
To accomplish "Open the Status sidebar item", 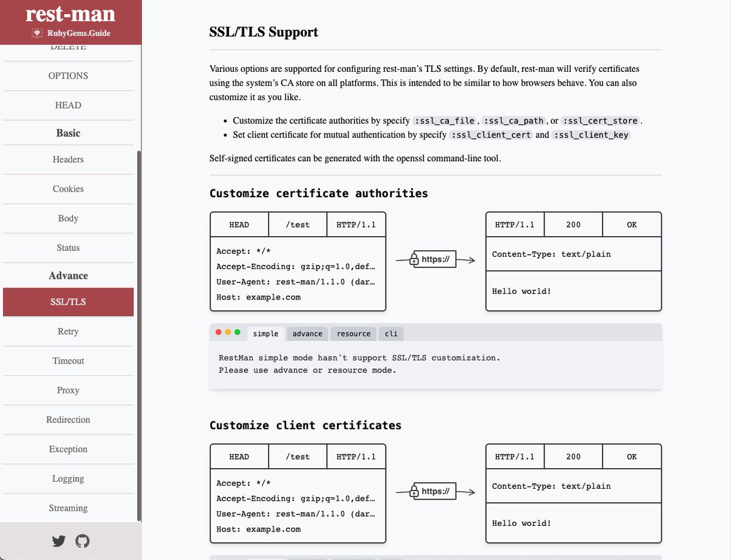I will [x=68, y=248].
